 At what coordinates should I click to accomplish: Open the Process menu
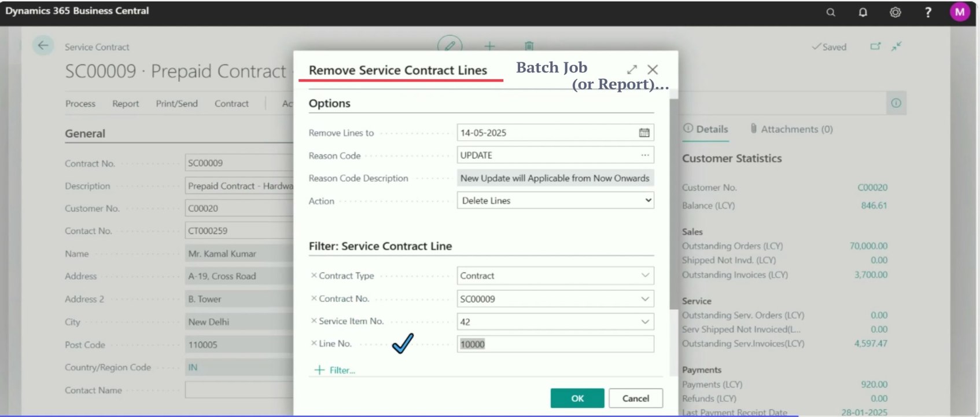point(80,104)
